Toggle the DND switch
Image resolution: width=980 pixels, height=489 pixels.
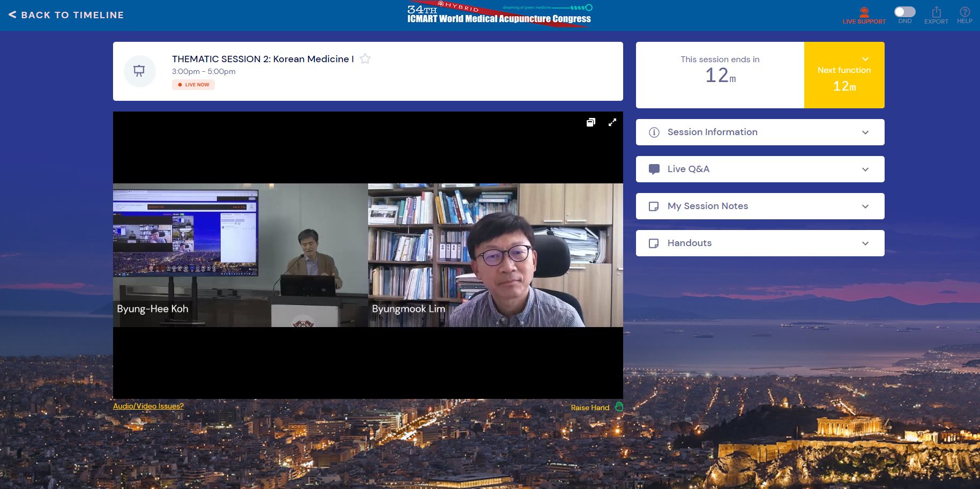tap(904, 12)
